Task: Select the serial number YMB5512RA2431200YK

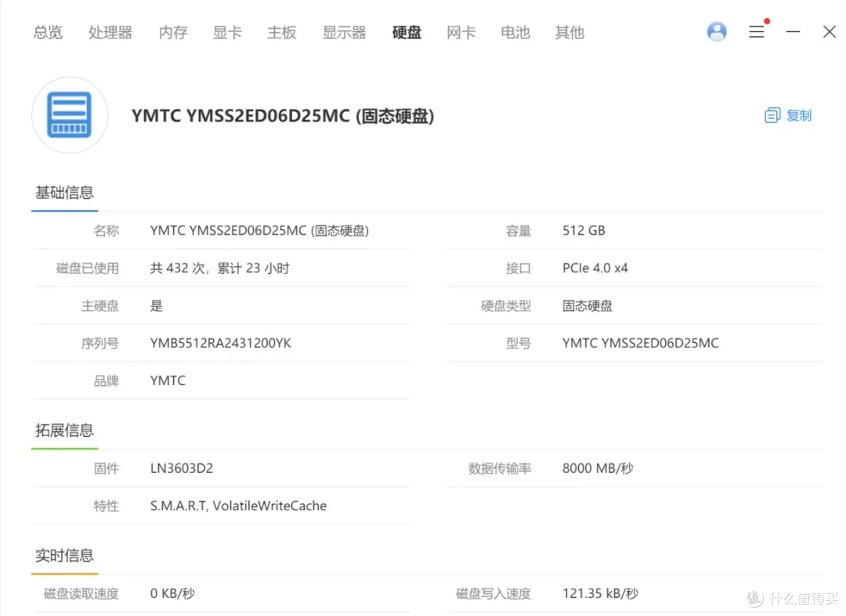Action: 221,344
